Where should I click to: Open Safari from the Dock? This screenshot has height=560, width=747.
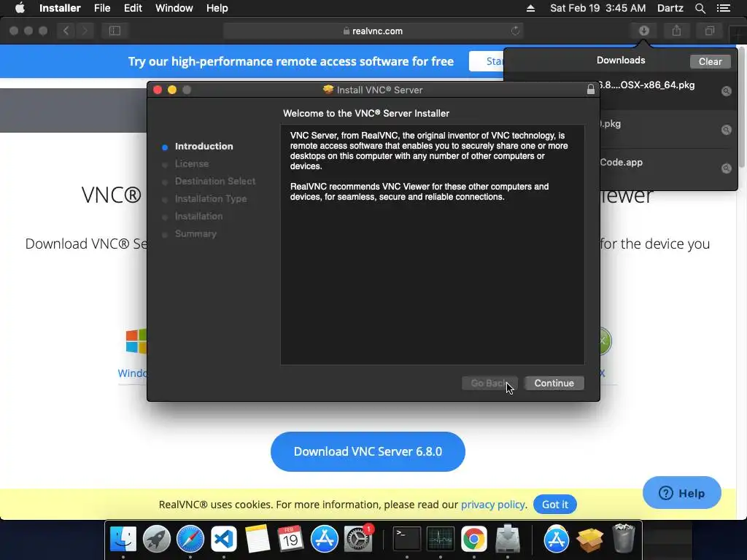[x=190, y=539]
